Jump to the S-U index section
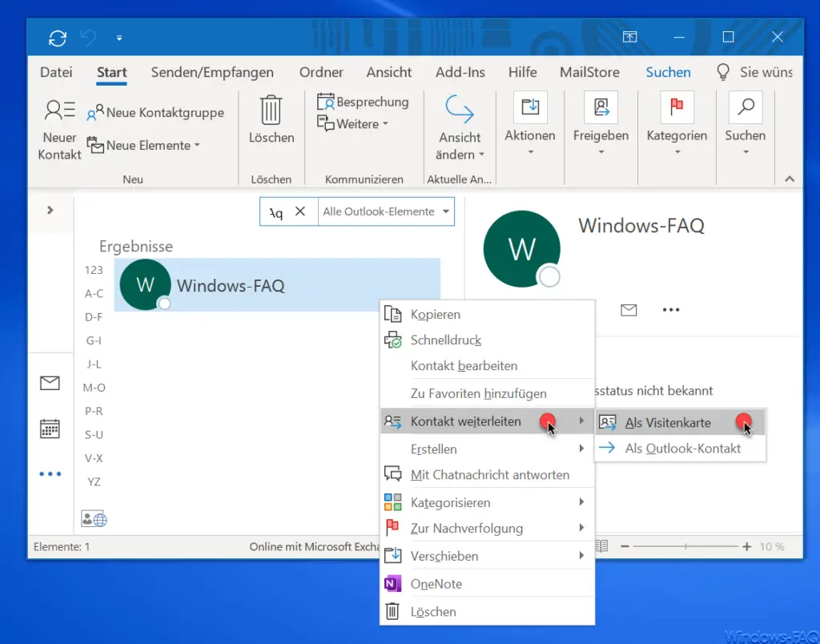Image resolution: width=820 pixels, height=644 pixels. pos(94,435)
